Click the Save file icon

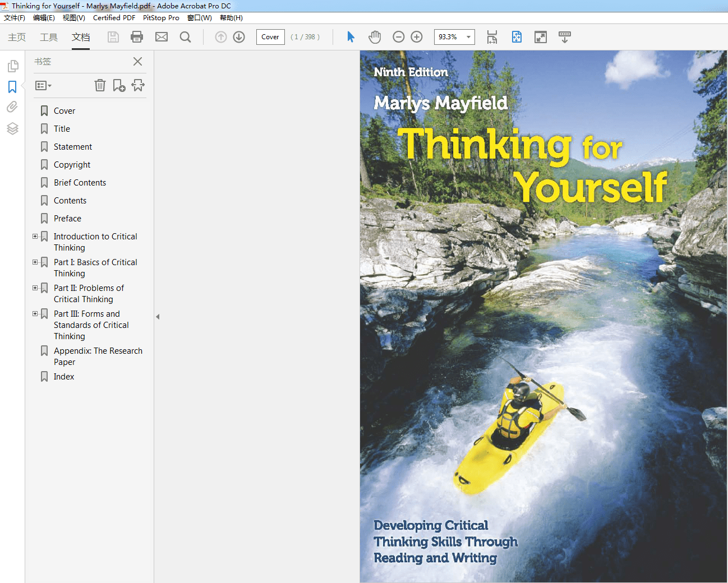coord(113,37)
